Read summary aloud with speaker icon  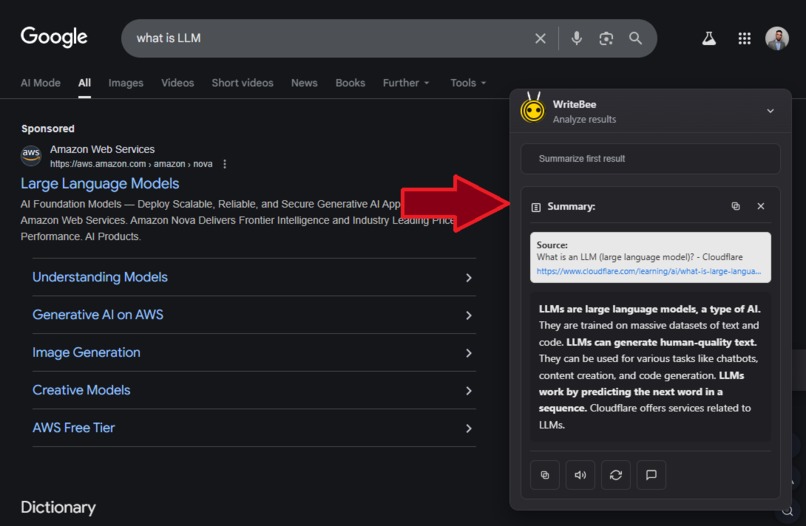click(580, 475)
